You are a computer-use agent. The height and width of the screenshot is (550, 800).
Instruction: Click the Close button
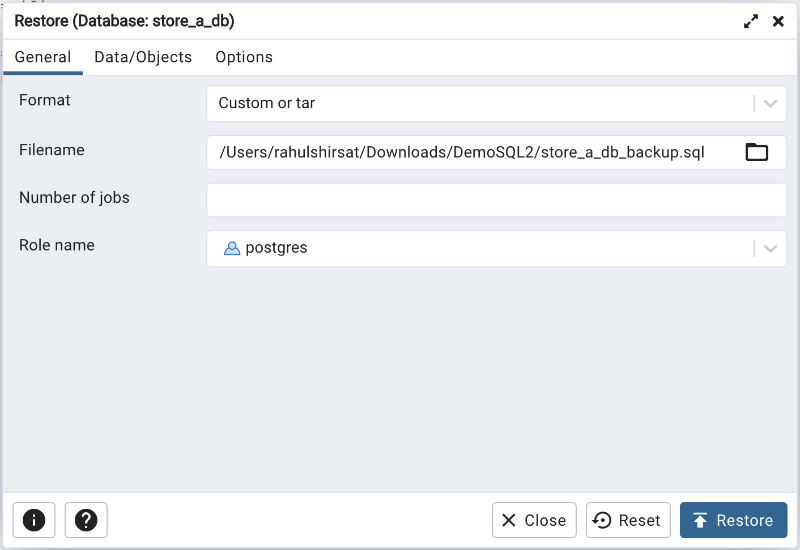pyautogui.click(x=534, y=520)
